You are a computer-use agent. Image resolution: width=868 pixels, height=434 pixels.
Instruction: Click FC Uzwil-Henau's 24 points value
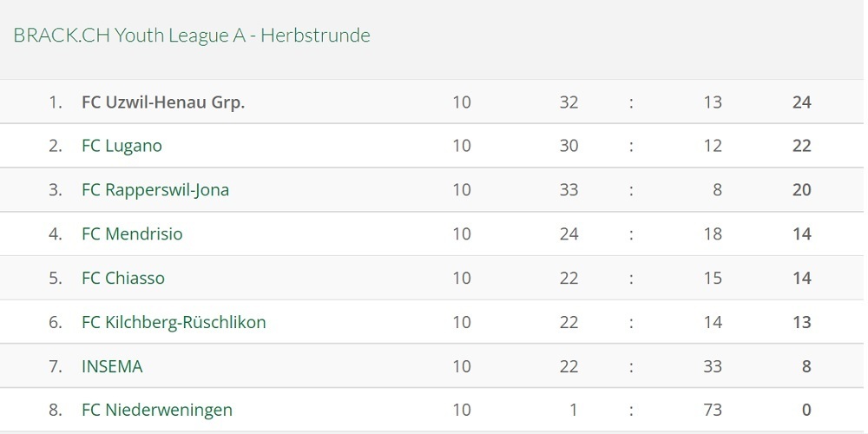pos(801,102)
